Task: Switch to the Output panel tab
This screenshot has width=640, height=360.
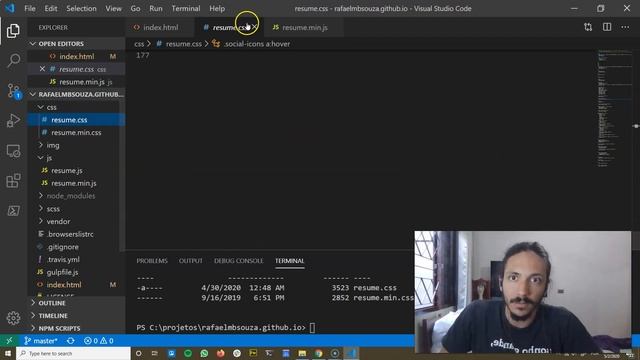Action: tap(191, 261)
